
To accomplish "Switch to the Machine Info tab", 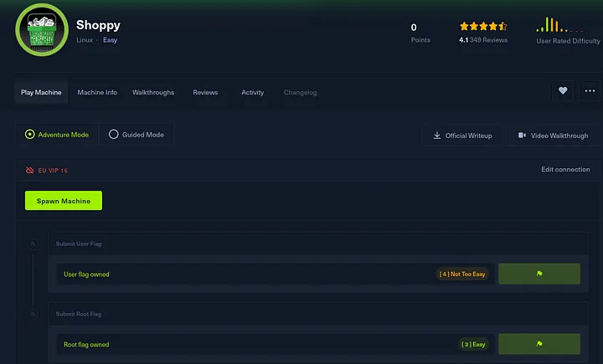I will (x=97, y=92).
